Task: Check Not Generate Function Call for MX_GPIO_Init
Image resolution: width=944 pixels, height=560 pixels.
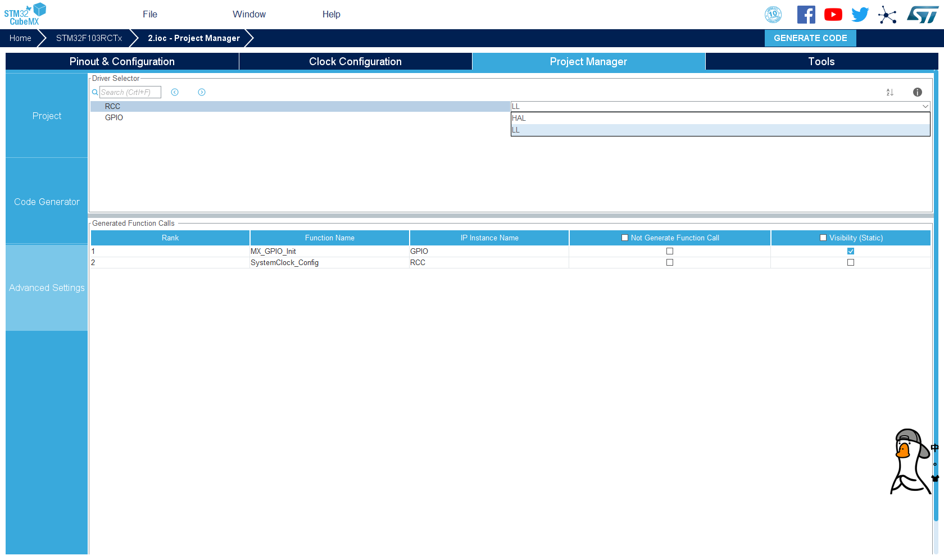Action: [x=670, y=251]
